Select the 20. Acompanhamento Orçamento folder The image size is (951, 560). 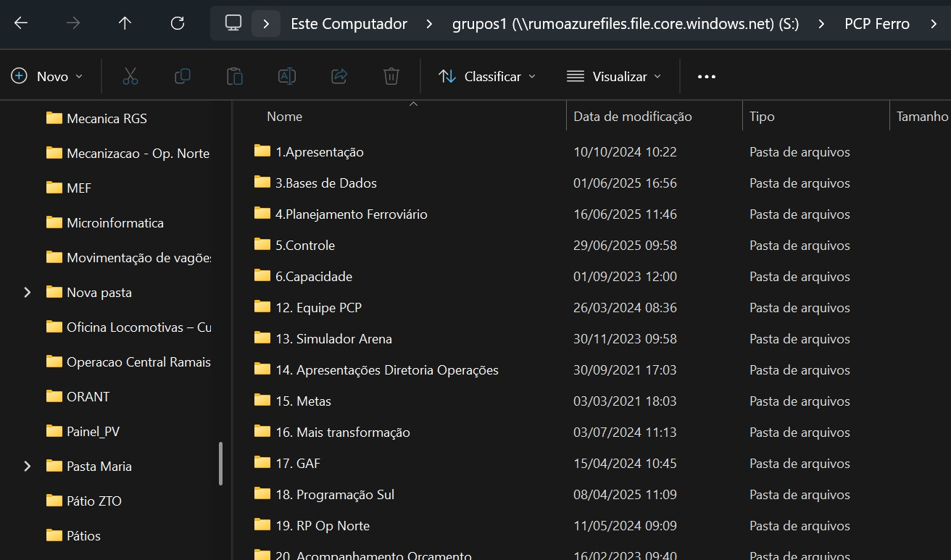(373, 555)
